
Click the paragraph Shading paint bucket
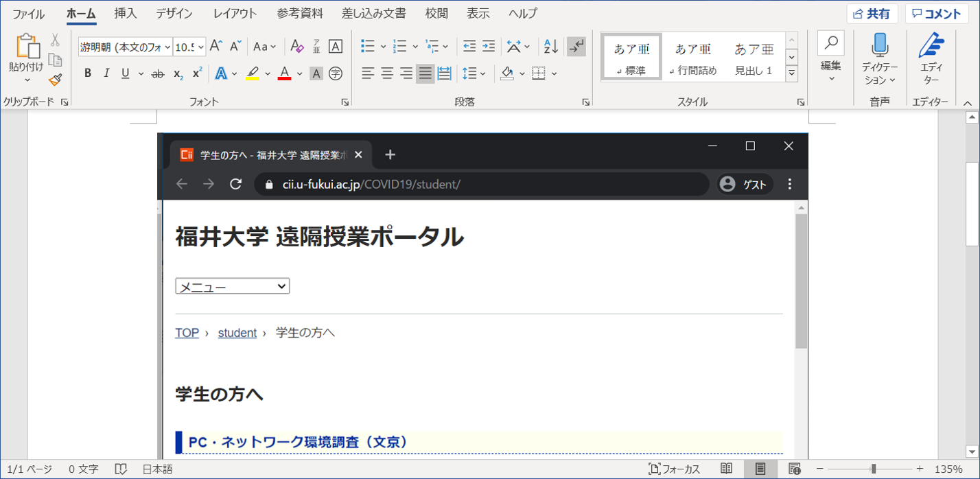click(x=507, y=73)
